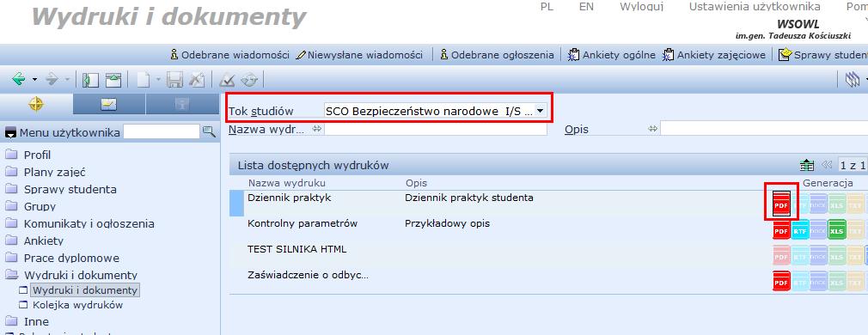Open Tok studiów dropdown
868x335 pixels.
click(x=540, y=112)
